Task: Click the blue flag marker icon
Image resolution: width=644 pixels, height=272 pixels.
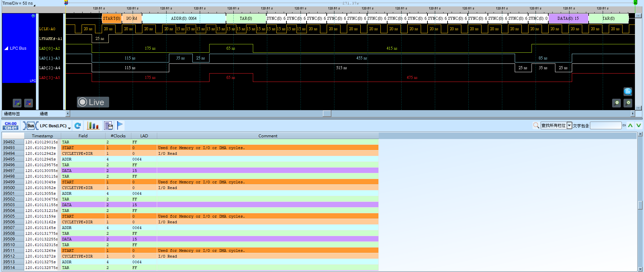Action: [x=120, y=125]
